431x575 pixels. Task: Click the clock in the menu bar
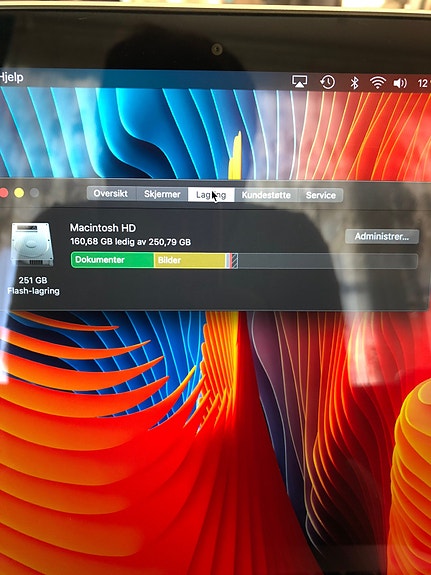[424, 84]
